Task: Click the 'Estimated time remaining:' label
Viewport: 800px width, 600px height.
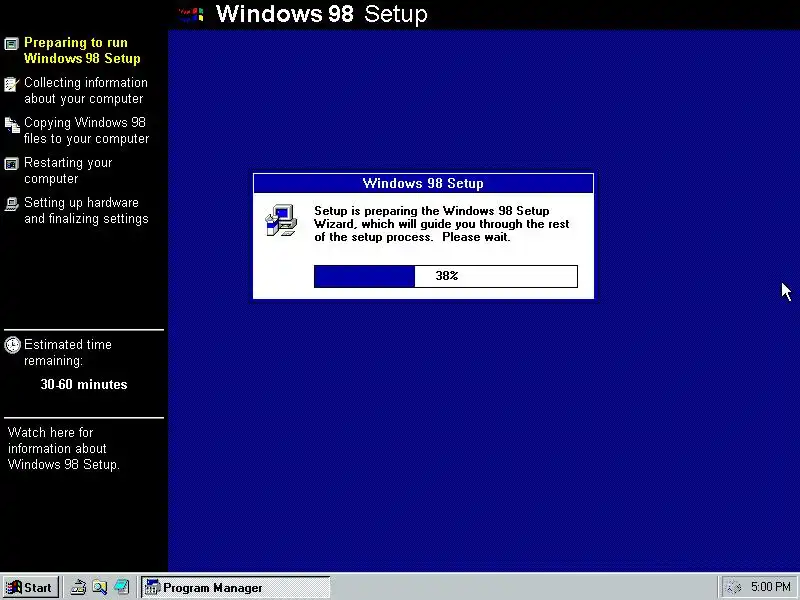Action: tap(67, 353)
